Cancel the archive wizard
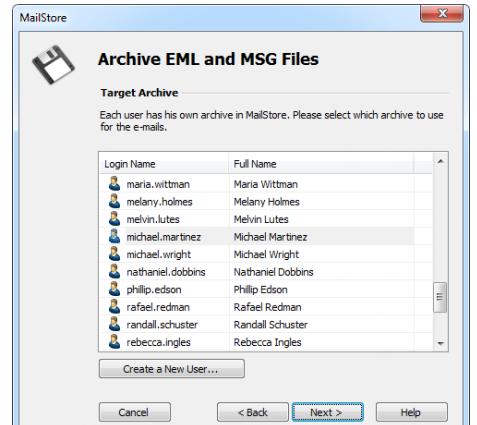 tap(135, 412)
